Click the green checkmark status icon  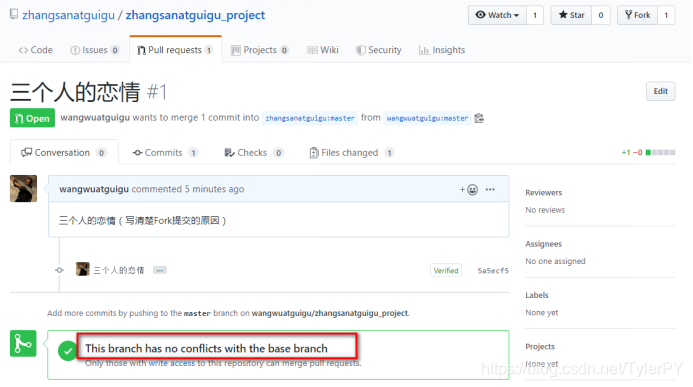[x=68, y=351]
